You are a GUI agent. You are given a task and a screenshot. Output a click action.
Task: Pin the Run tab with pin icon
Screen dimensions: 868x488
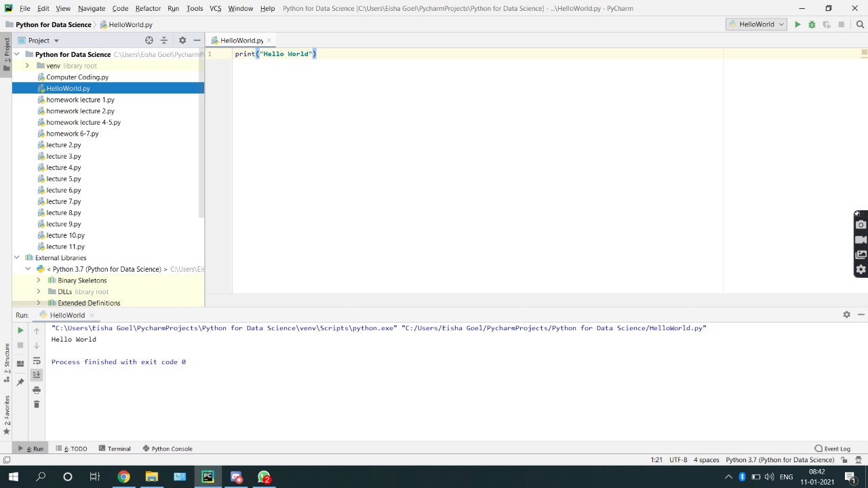point(20,382)
